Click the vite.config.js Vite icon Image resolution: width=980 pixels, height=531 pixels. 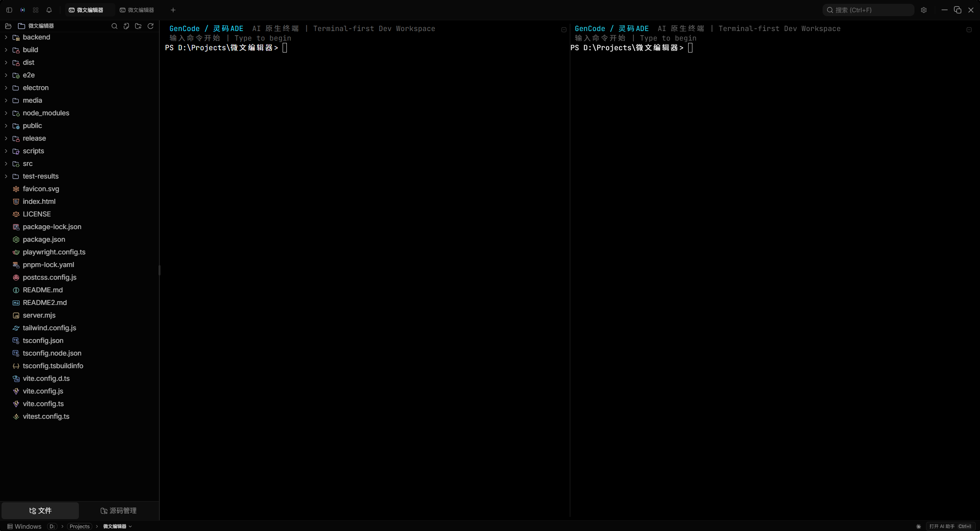(x=16, y=391)
